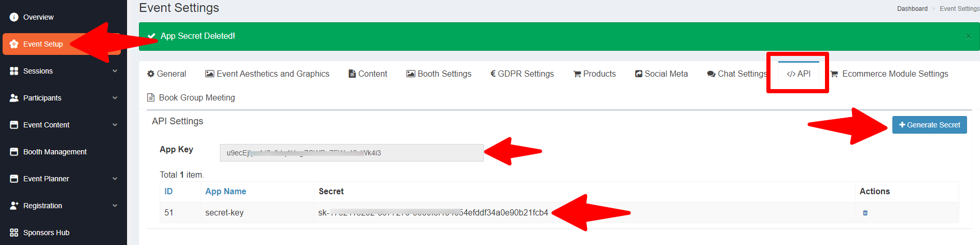Image resolution: width=980 pixels, height=245 pixels.
Task: Open the GDPR Settings tab
Action: [x=522, y=74]
